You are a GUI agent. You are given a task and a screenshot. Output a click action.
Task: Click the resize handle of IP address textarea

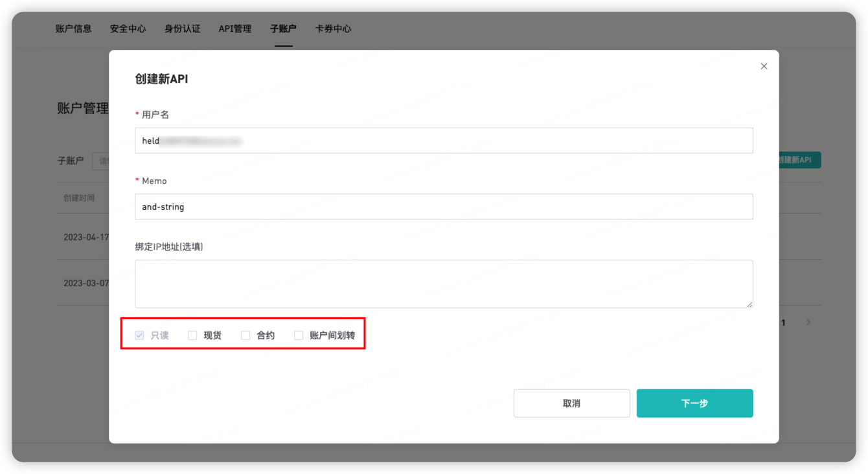(749, 304)
